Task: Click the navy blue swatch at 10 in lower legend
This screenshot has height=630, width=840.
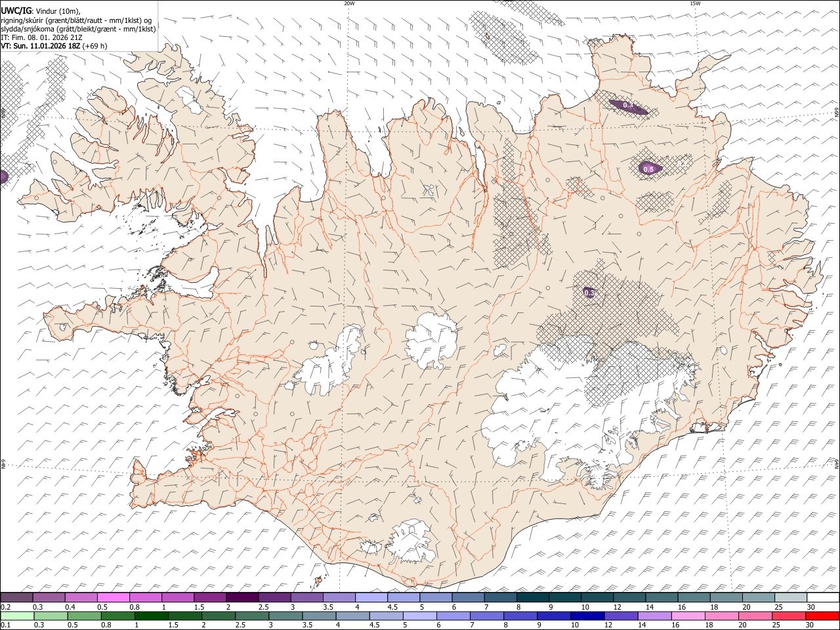Action: tap(587, 616)
